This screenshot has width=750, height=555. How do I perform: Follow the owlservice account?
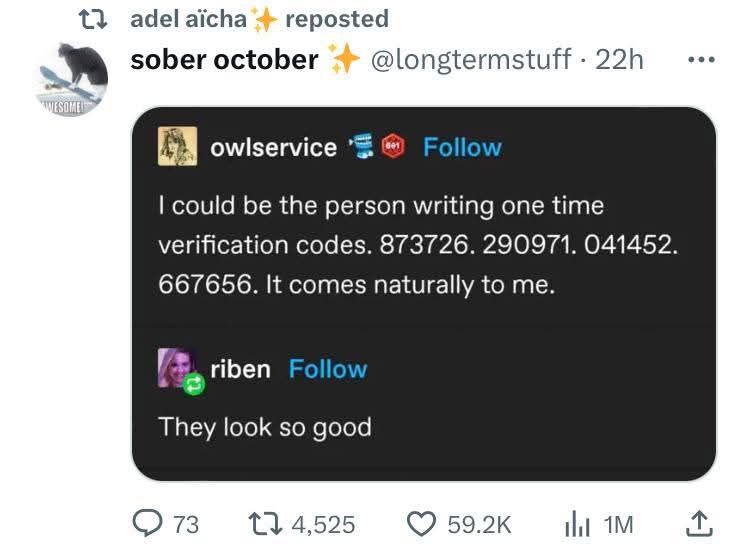tap(462, 147)
